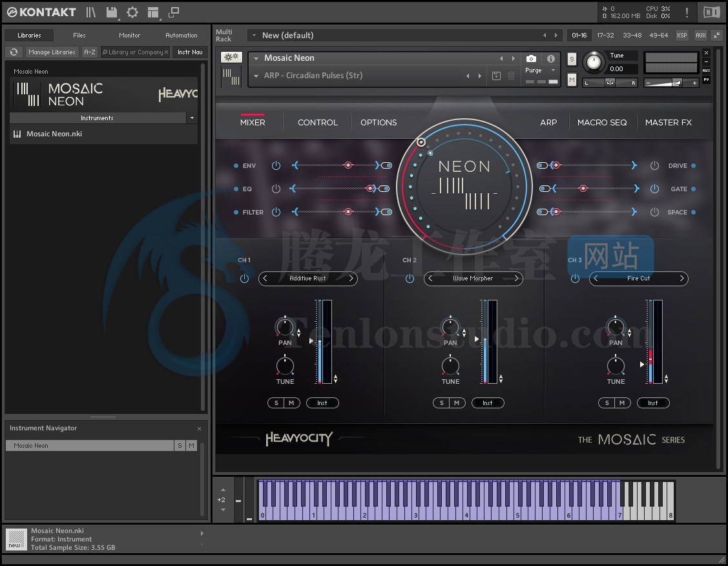Open the MACRO SEQ page tab
This screenshot has width=728, height=566.
pos(602,123)
